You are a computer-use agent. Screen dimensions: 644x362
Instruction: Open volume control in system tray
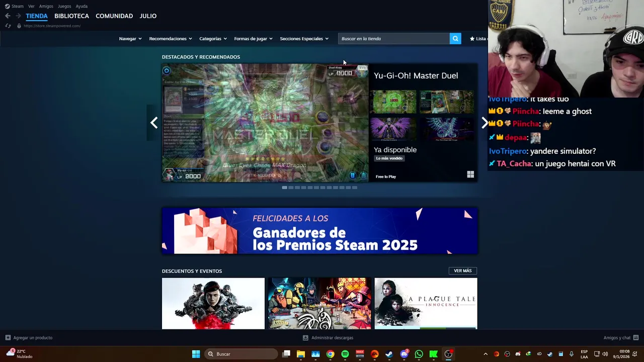(x=605, y=354)
